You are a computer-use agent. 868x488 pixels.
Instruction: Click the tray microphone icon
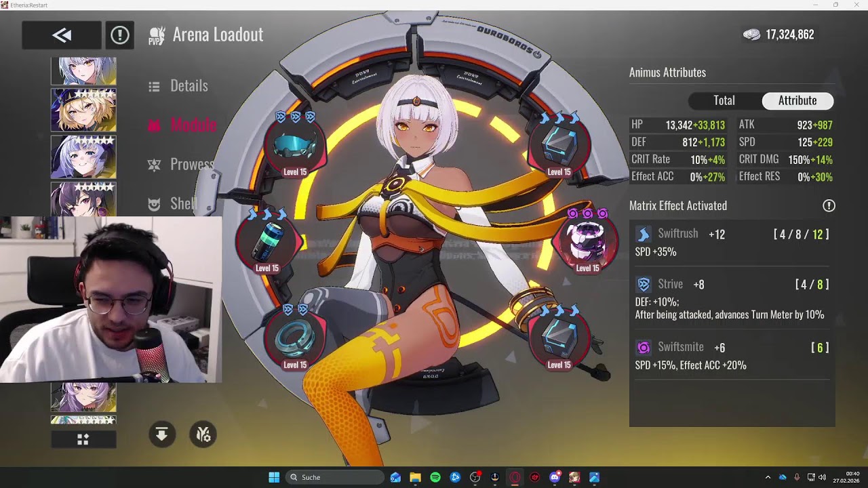tap(797, 477)
